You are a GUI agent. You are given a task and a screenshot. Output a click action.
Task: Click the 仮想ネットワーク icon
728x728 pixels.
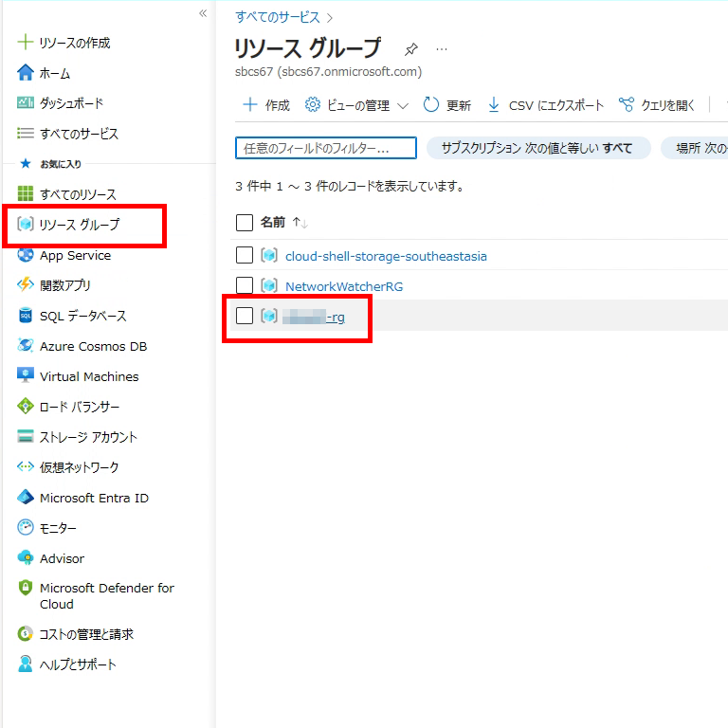point(25,466)
